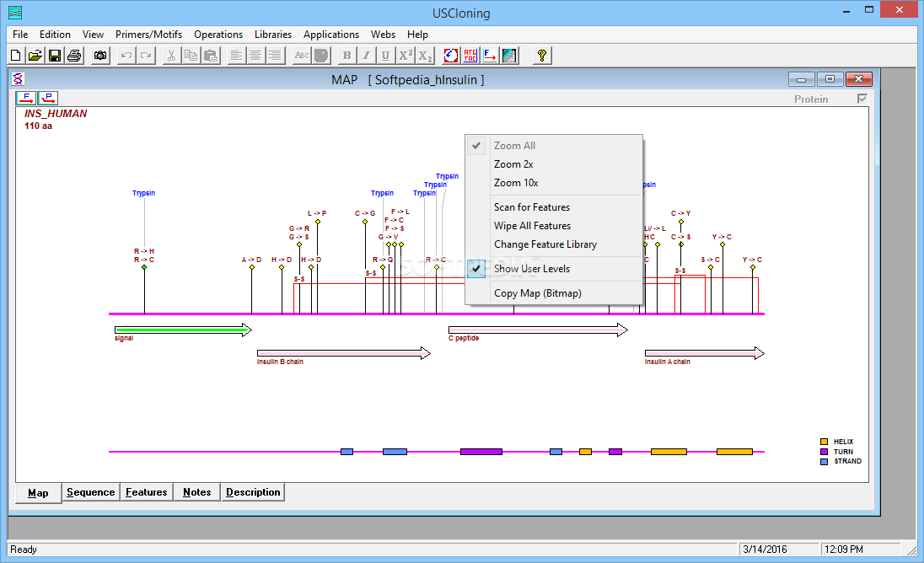The image size is (924, 563).
Task: Align text right icon
Action: (x=275, y=56)
